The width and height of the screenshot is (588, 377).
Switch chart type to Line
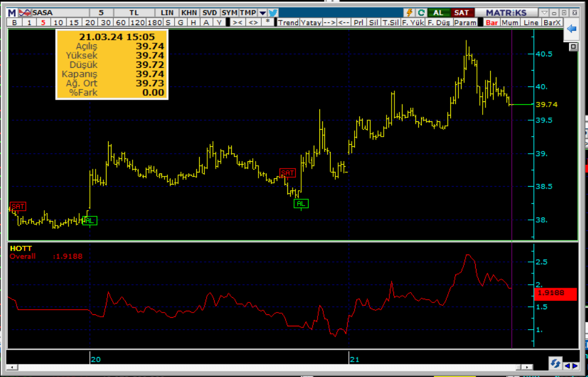coord(531,22)
